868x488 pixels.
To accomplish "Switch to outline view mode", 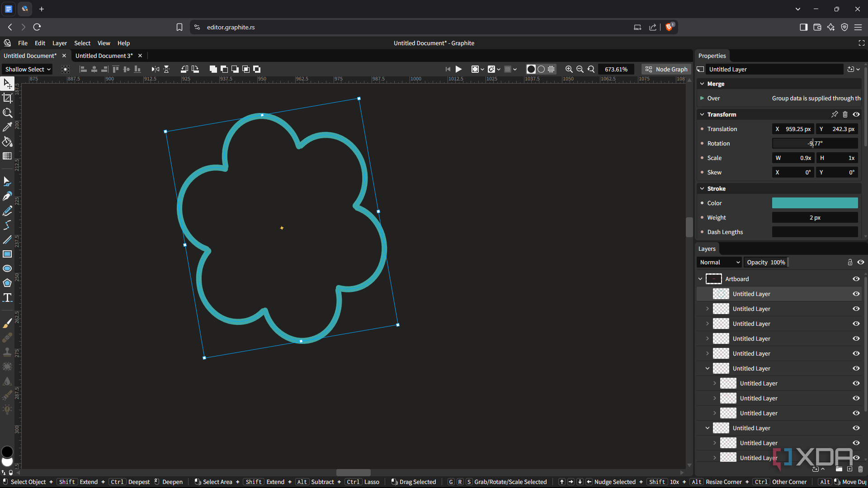I will click(541, 69).
